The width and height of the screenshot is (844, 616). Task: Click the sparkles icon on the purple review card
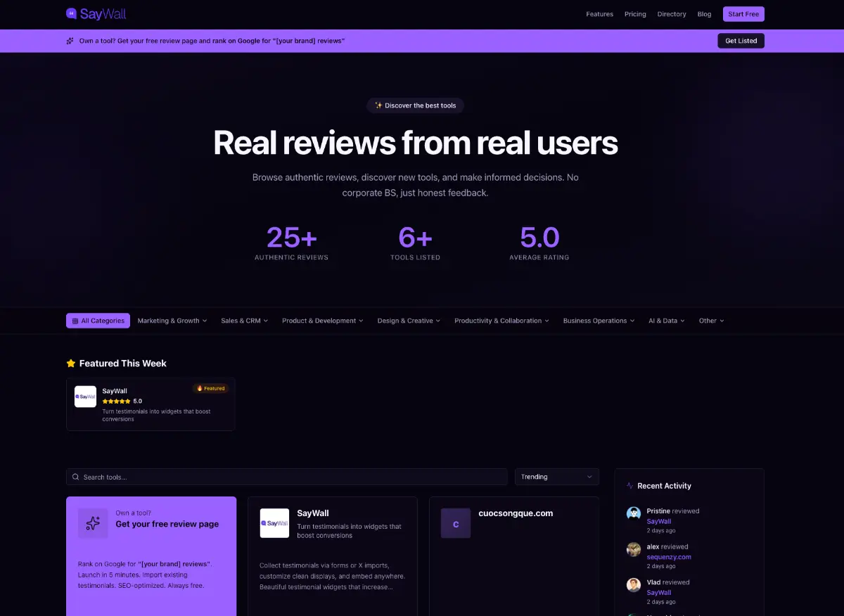click(x=92, y=522)
